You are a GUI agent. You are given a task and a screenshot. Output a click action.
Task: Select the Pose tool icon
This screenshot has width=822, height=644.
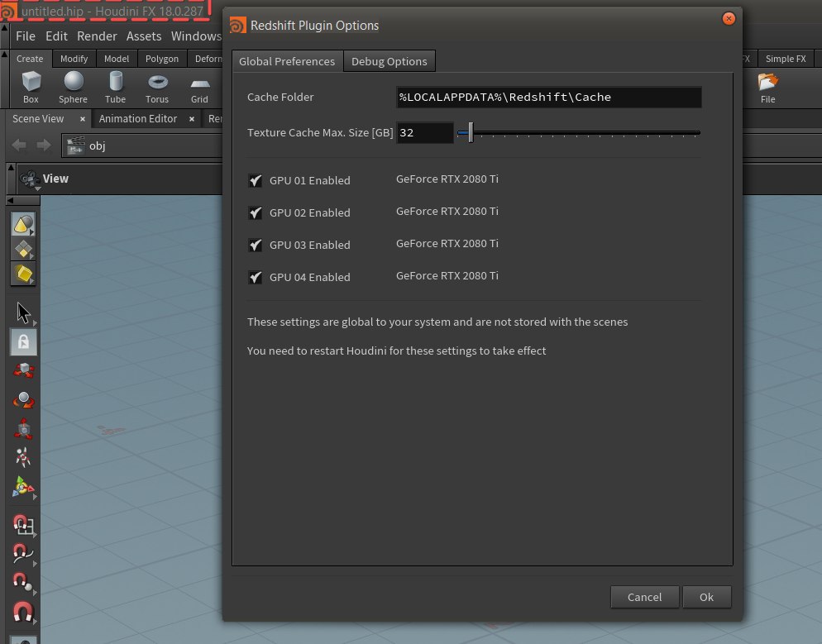(23, 457)
